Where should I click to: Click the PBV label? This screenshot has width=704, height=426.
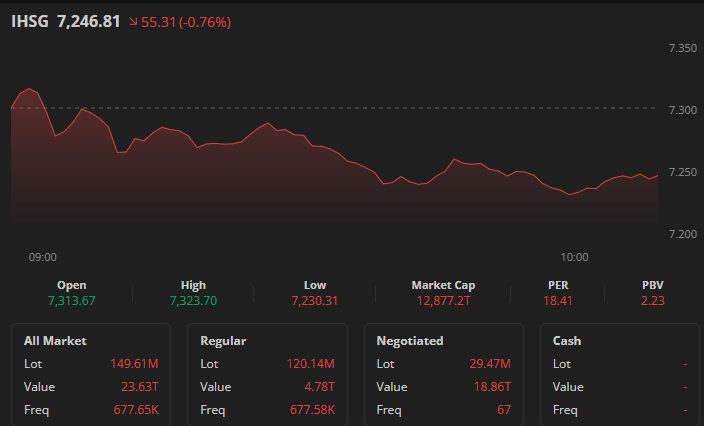(653, 285)
